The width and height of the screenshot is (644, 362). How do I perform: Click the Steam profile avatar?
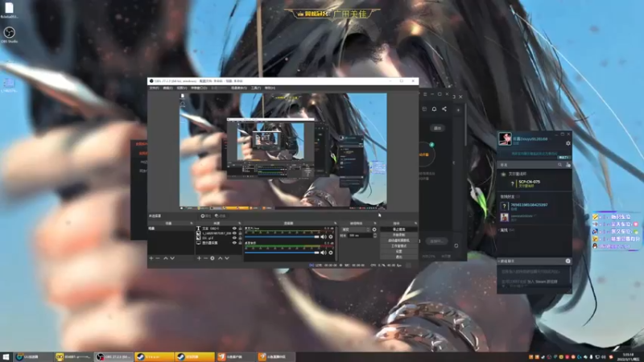[x=505, y=138]
